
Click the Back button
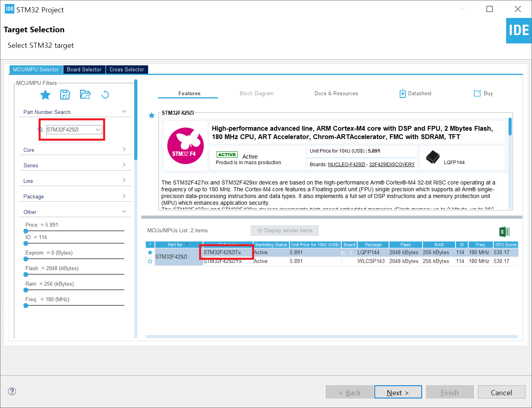coord(350,392)
